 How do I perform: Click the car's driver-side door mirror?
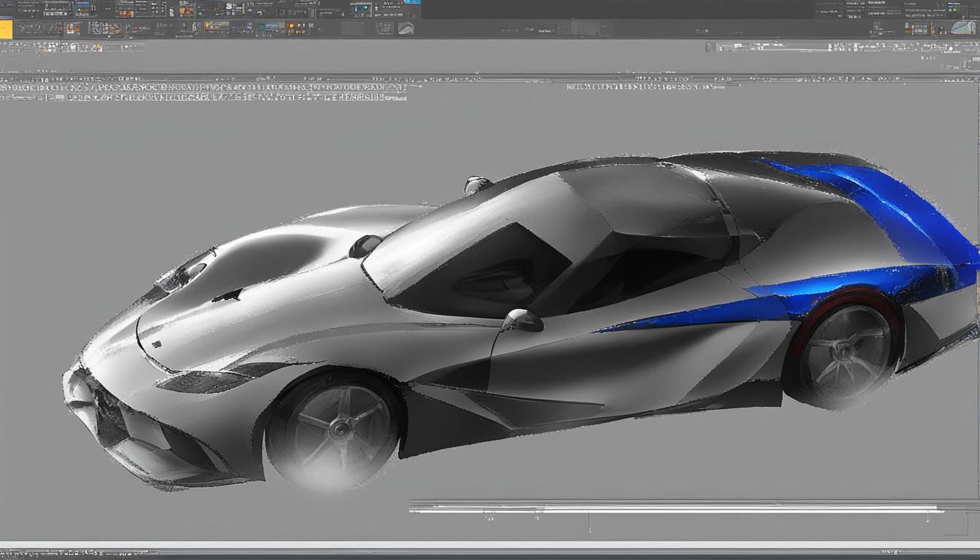pos(523,321)
